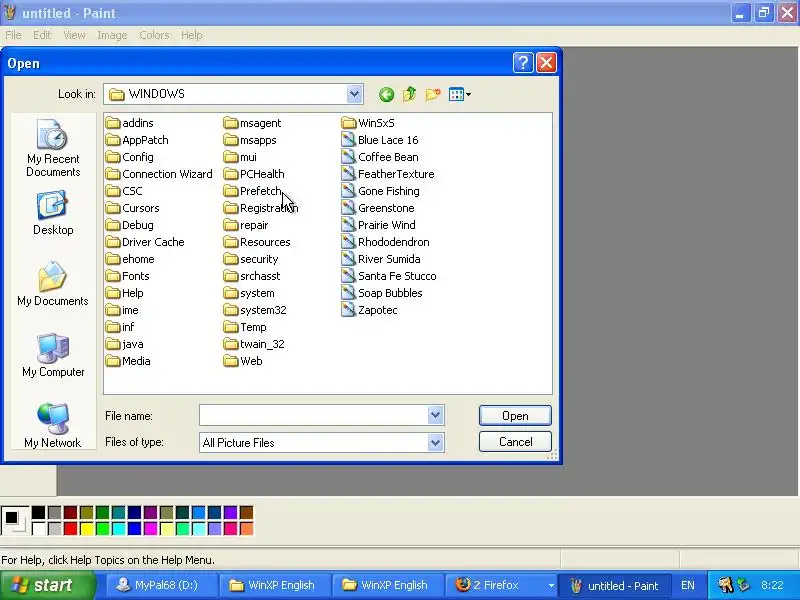
Task: Open the View menu in Paint
Action: (x=74, y=35)
